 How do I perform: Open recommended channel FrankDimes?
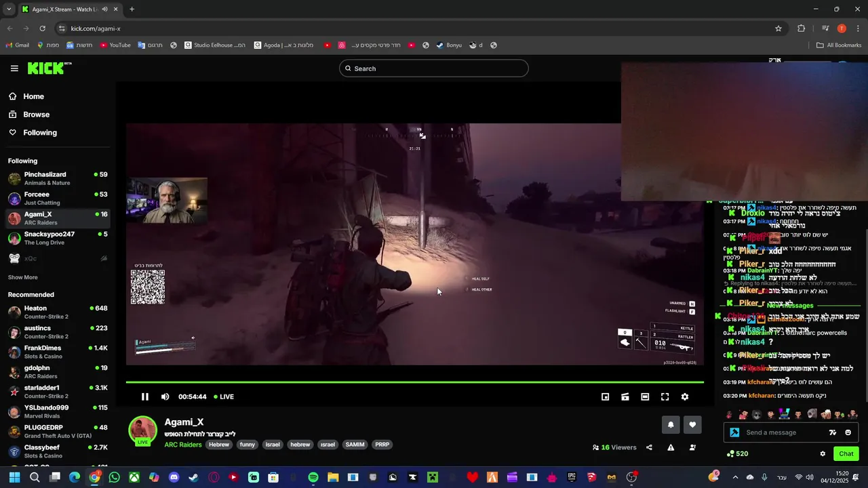click(x=58, y=352)
